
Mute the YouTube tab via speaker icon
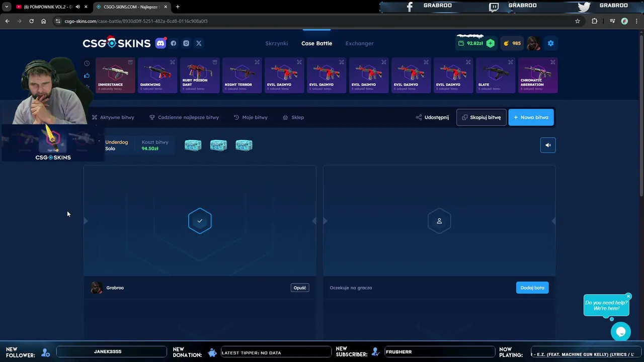pos(77,7)
